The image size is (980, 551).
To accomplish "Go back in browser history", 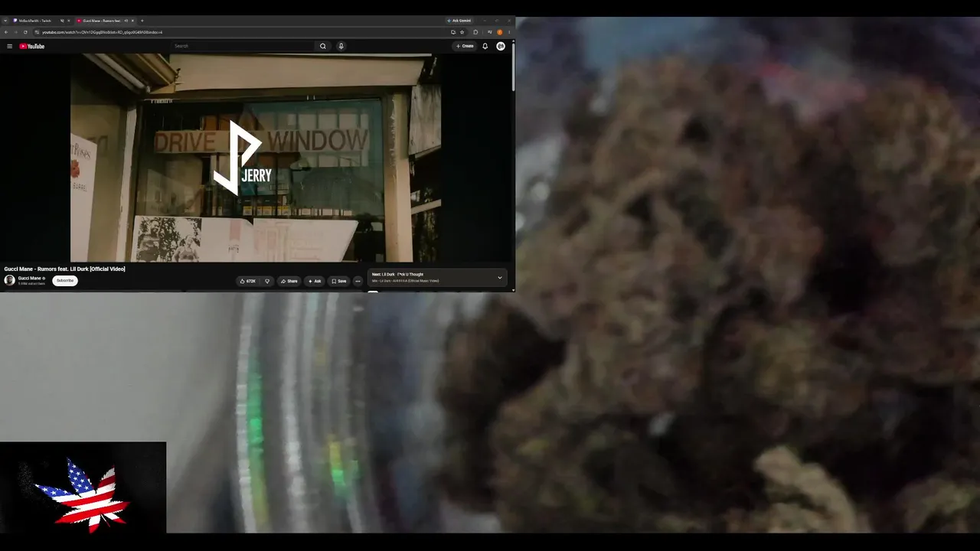I will (x=6, y=32).
